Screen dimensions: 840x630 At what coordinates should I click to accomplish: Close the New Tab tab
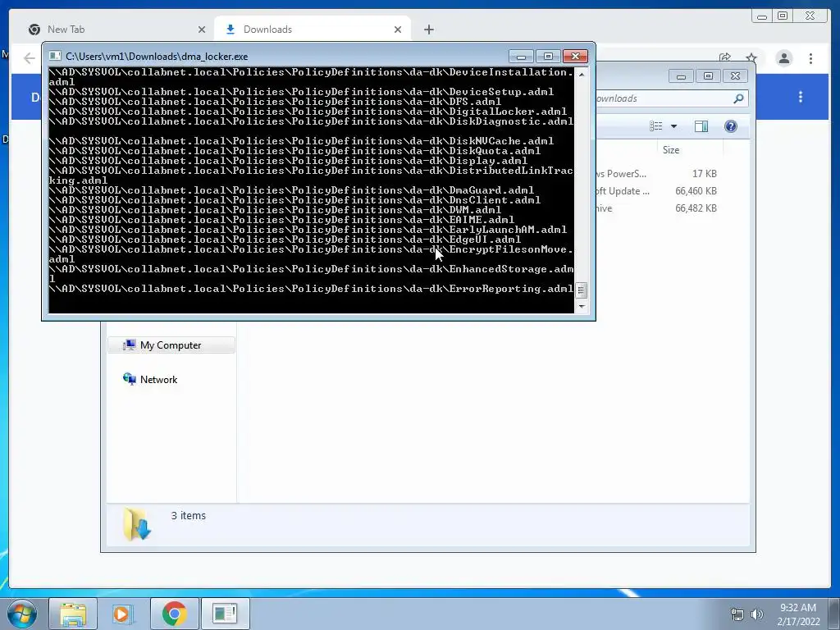point(202,30)
